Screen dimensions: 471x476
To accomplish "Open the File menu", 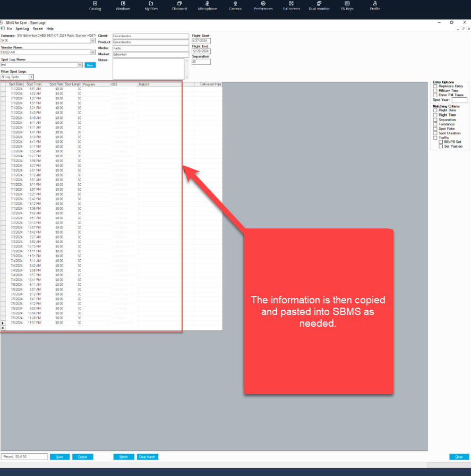I will 10,29.
